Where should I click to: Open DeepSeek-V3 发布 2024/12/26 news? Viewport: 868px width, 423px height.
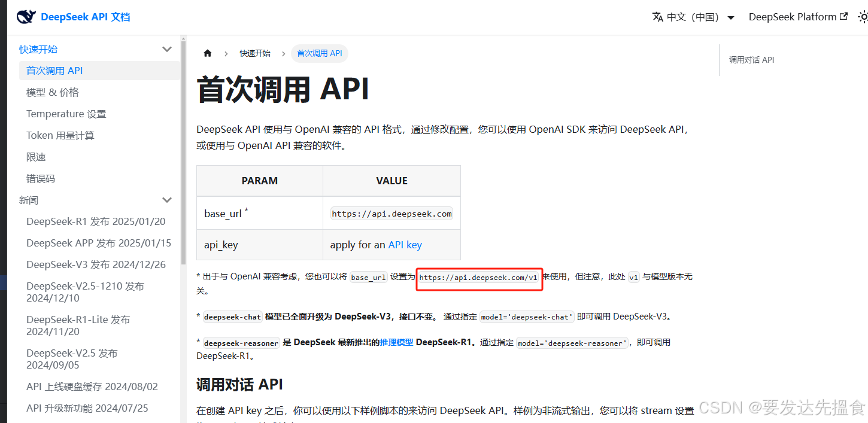96,264
